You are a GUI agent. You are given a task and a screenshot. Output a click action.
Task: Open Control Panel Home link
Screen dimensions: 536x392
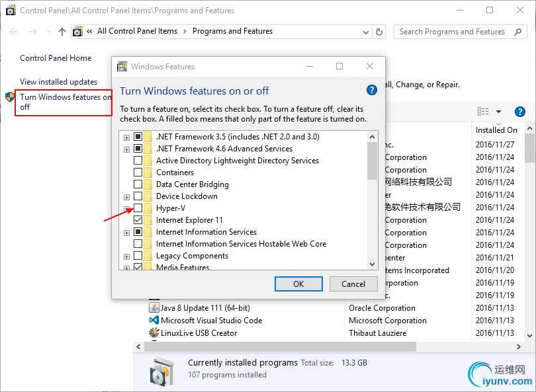[x=56, y=58]
